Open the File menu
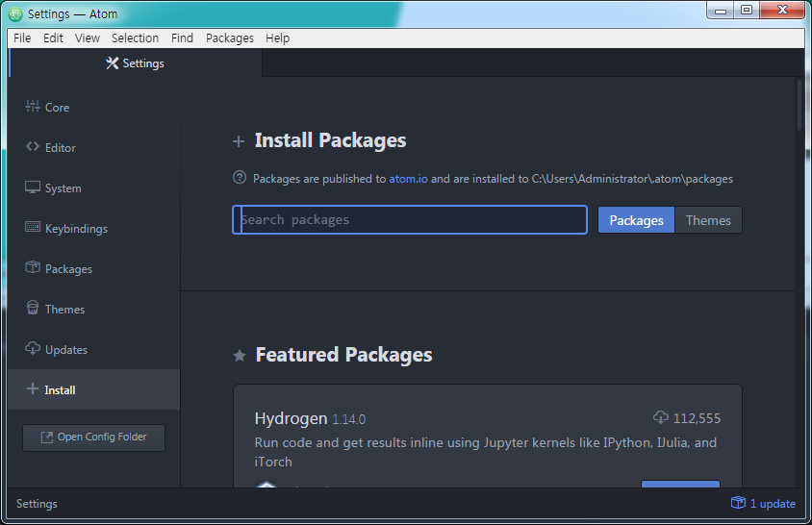This screenshot has width=812, height=525. tap(22, 38)
